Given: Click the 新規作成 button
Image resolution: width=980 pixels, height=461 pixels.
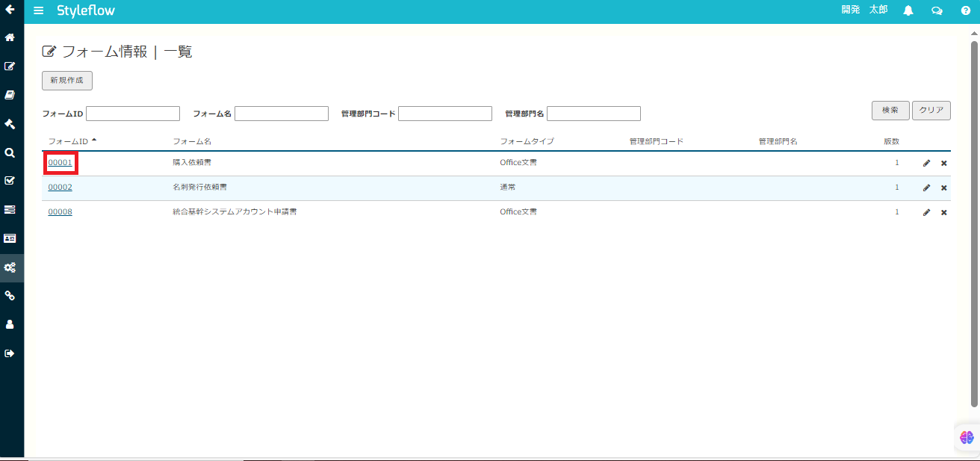Looking at the screenshot, I should [x=67, y=80].
